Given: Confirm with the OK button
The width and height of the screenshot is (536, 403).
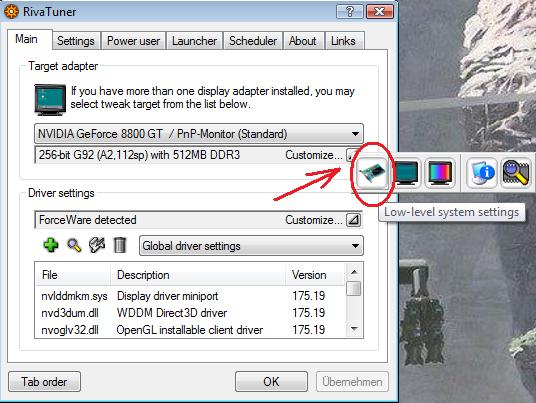Looking at the screenshot, I should [x=271, y=381].
